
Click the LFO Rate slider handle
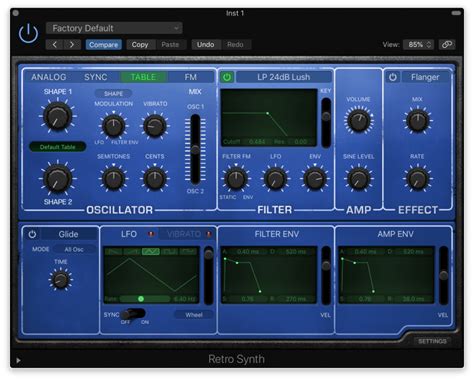tap(141, 299)
